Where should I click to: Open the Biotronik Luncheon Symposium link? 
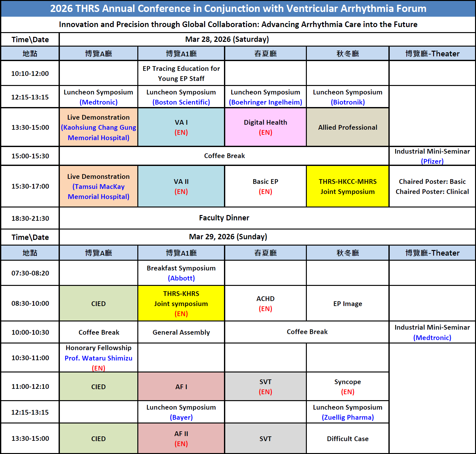click(x=347, y=102)
